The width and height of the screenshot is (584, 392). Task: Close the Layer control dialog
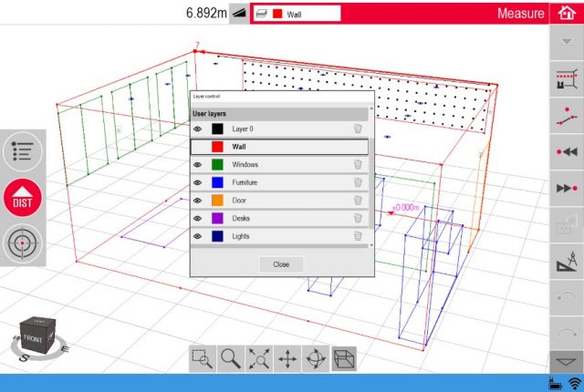coord(281,264)
